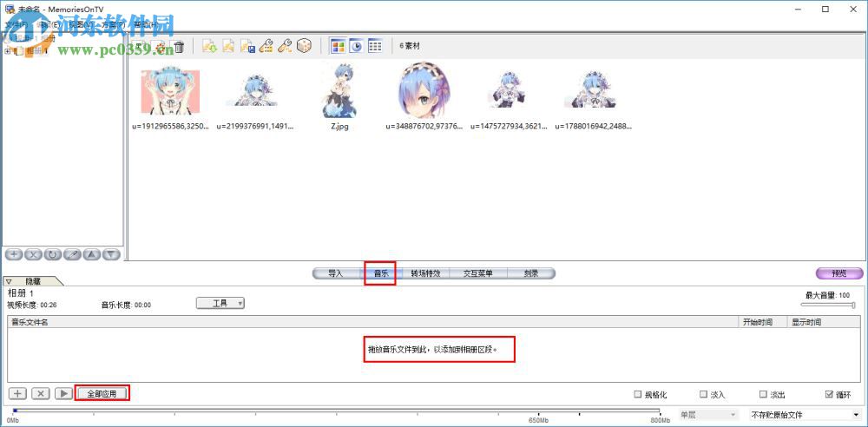The image size is (868, 427).
Task: Switch to table list view mode
Action: 375,47
